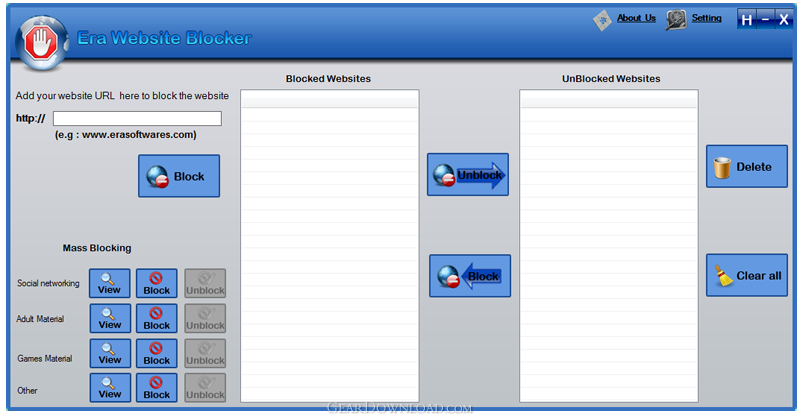Click the 'Social networking' label
The height and width of the screenshot is (416, 800).
pos(48,283)
